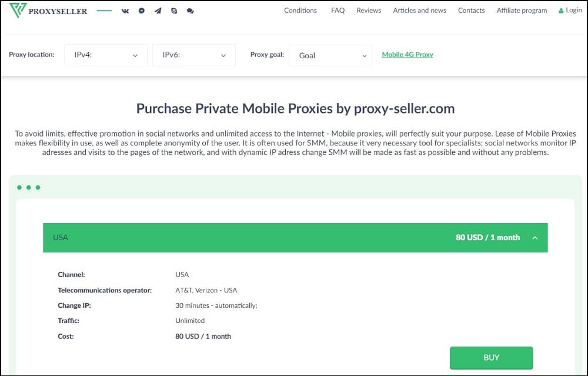Click the Login link

click(574, 10)
